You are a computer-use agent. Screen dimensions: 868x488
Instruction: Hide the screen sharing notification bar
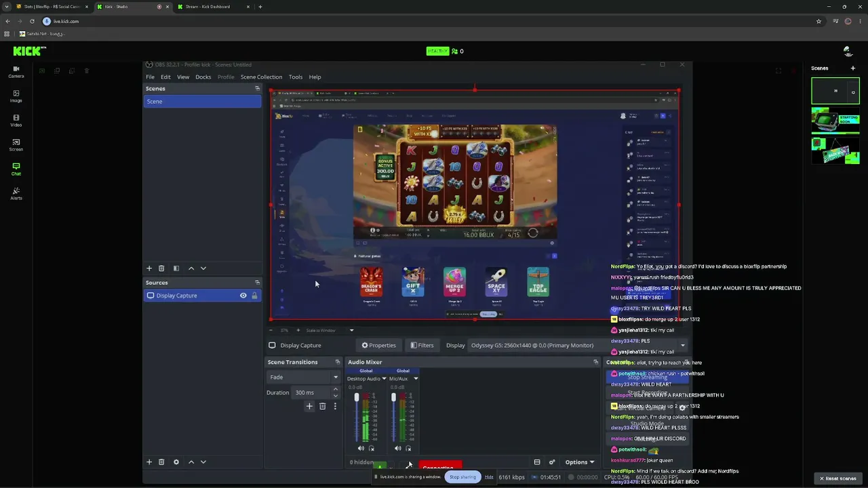pyautogui.click(x=489, y=476)
